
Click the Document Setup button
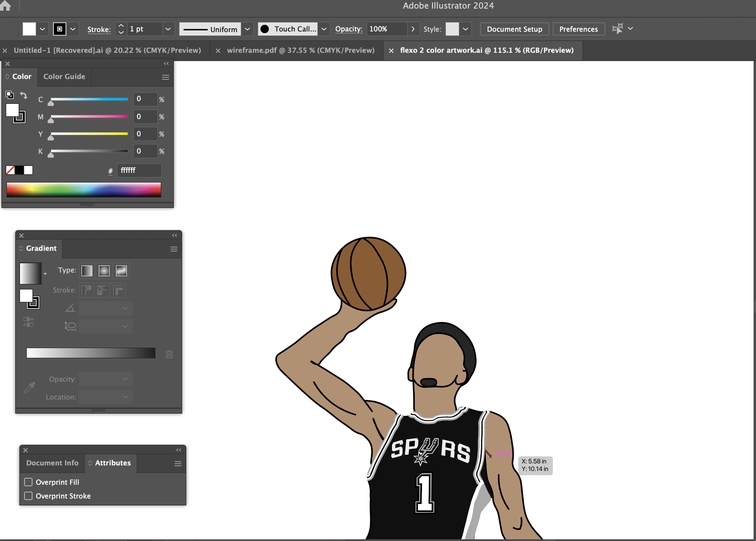(x=514, y=29)
